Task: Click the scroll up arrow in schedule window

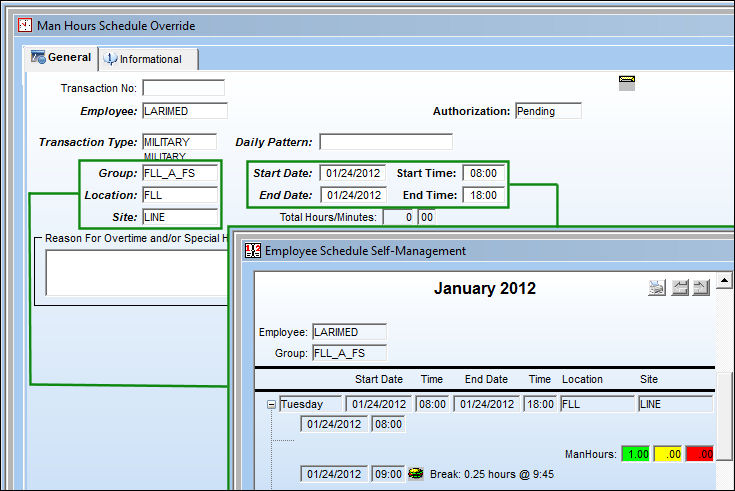Action: pos(724,280)
